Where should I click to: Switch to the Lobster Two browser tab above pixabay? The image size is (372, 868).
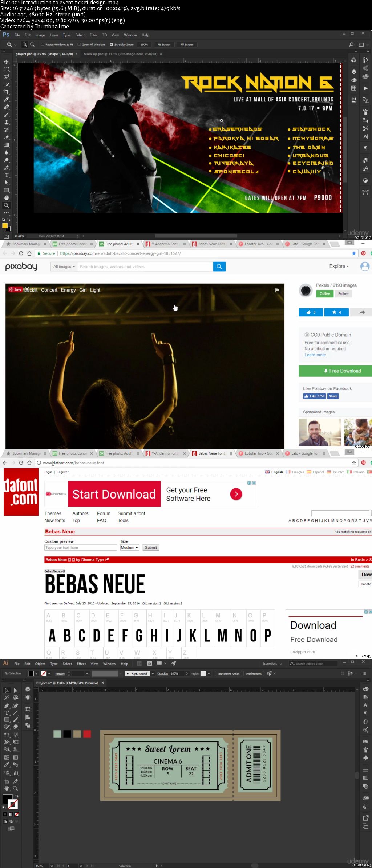(259, 244)
